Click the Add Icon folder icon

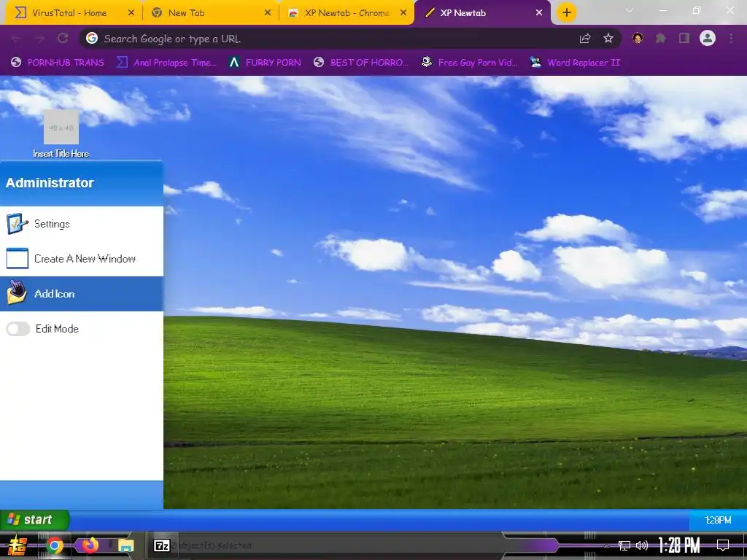18,293
